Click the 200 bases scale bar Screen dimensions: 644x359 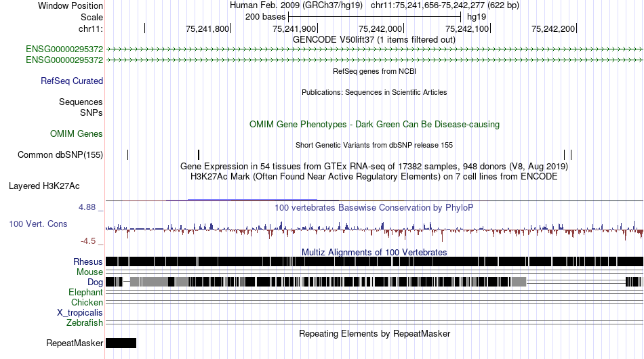(x=375, y=17)
